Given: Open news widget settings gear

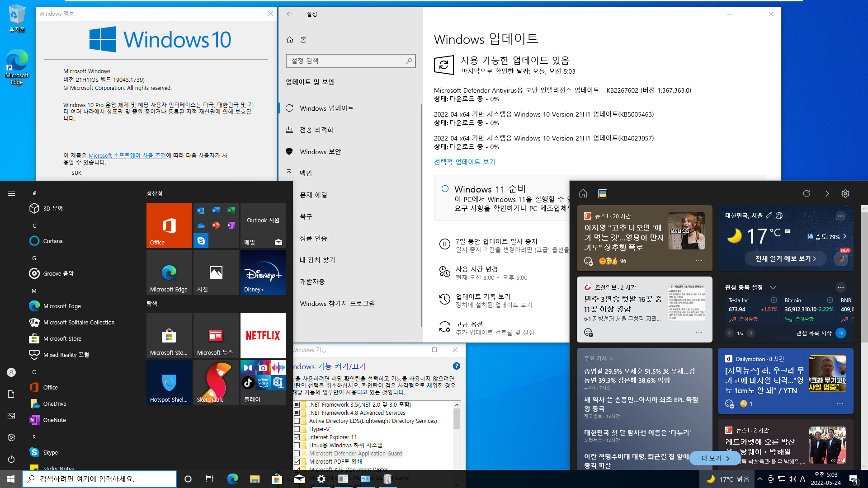Looking at the screenshot, I should click(x=845, y=193).
